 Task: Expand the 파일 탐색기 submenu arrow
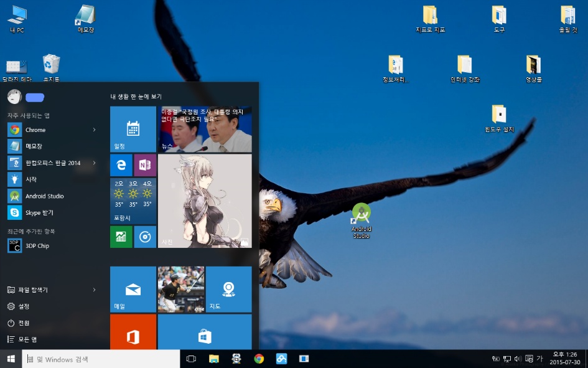95,290
